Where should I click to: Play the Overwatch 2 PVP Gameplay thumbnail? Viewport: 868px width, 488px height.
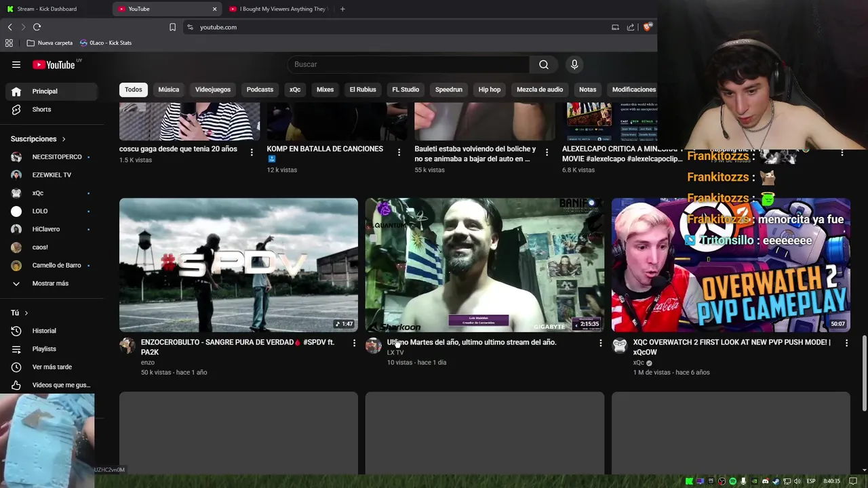(731, 265)
